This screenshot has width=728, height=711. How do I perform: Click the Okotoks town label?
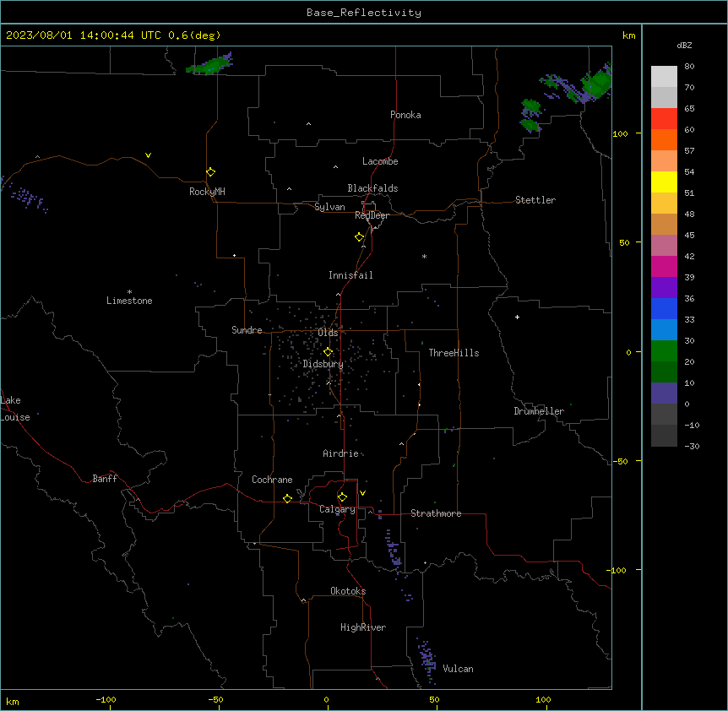pyautogui.click(x=348, y=591)
